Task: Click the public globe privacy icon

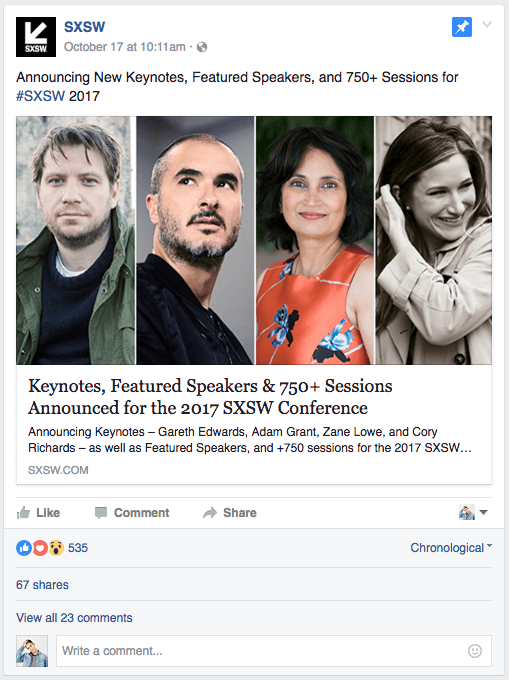Action: coord(202,47)
